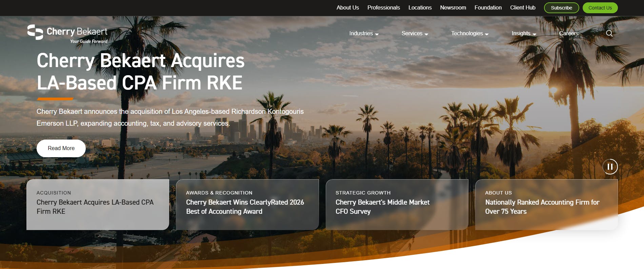This screenshot has width=644, height=269.
Task: Open the Middle Market CFO Survey card
Action: click(397, 205)
